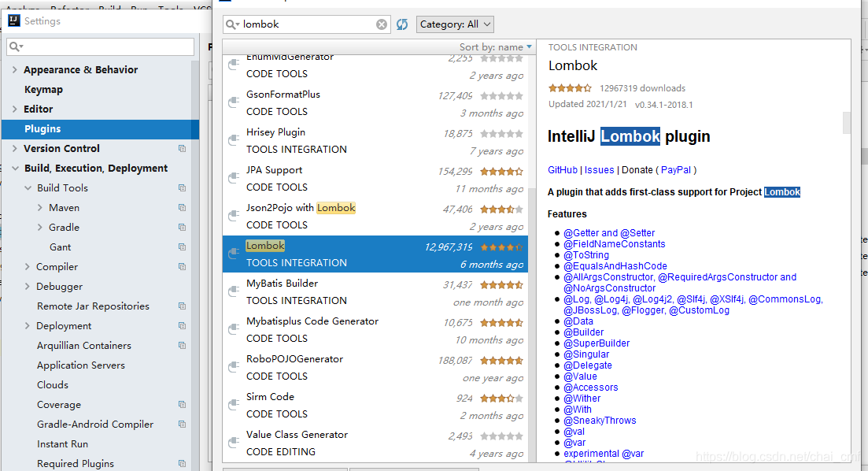Click the project-level icon beside Remote Jar Repositories

point(182,306)
